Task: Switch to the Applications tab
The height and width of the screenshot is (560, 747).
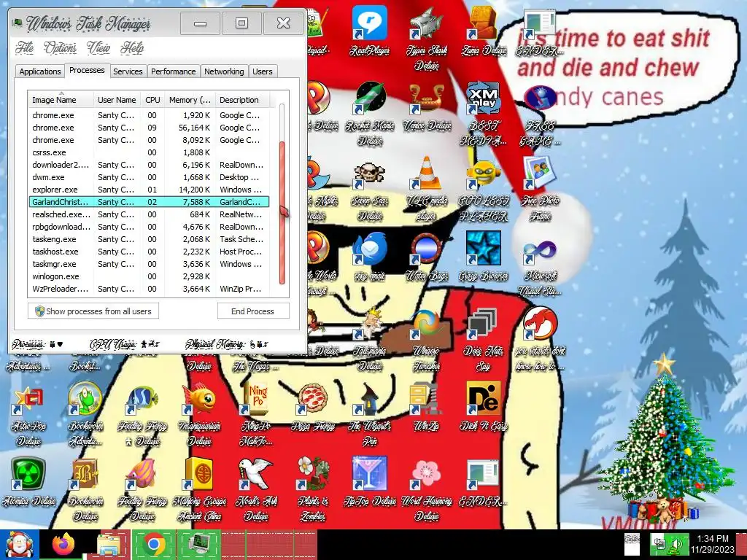Action: pyautogui.click(x=40, y=71)
